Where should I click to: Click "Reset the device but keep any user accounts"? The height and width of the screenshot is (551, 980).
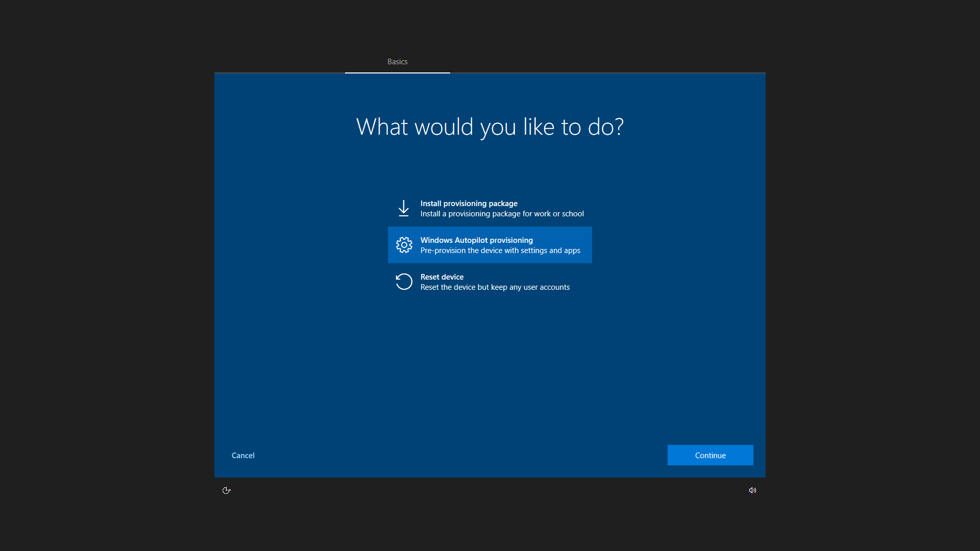coord(495,287)
